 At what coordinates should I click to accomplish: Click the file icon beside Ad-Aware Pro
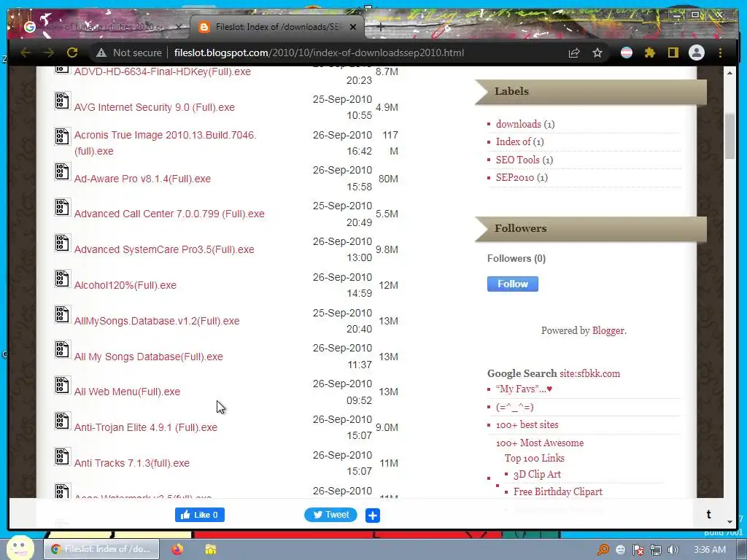[62, 172]
